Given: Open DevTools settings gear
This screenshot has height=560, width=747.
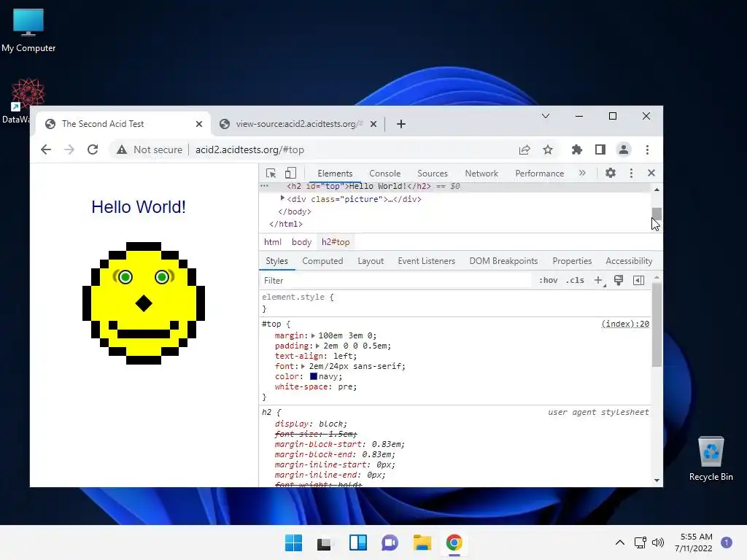Looking at the screenshot, I should coord(611,173).
